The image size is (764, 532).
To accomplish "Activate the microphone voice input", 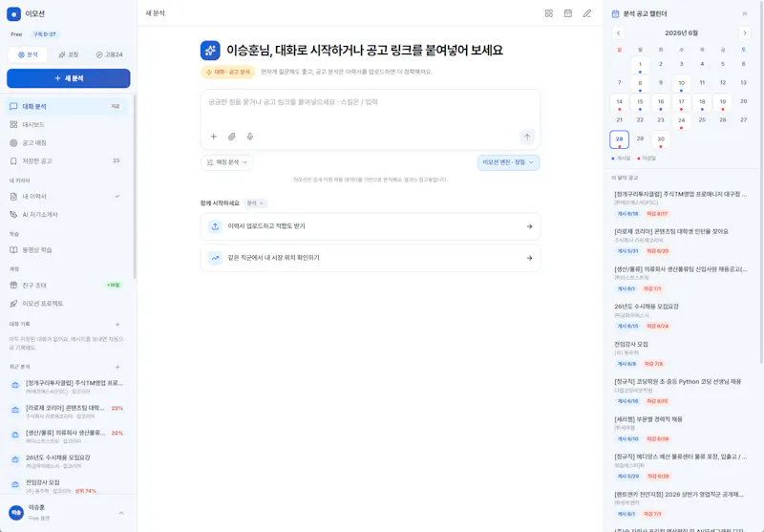I will pos(250,137).
